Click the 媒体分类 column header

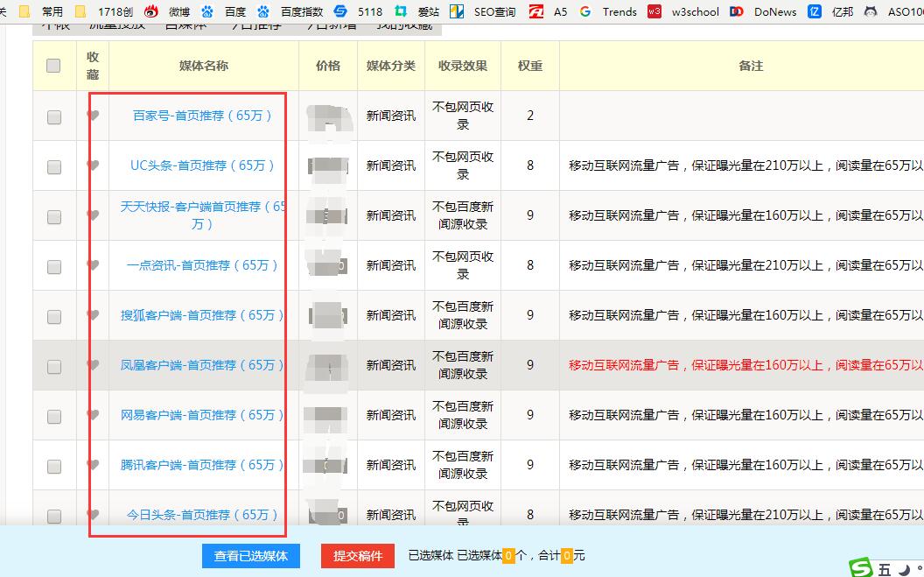pos(391,66)
